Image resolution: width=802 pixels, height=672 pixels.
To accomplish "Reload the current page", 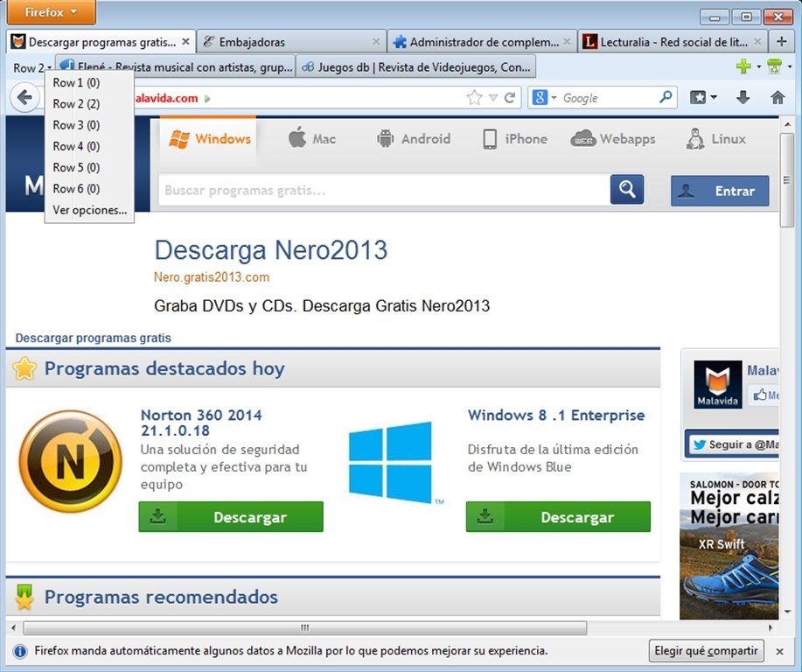I will (509, 97).
